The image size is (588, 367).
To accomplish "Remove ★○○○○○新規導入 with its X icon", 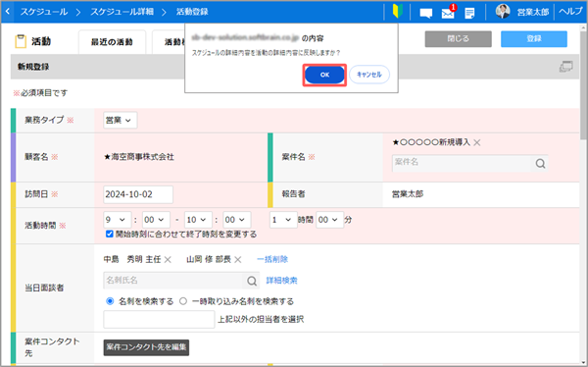I will (x=477, y=142).
